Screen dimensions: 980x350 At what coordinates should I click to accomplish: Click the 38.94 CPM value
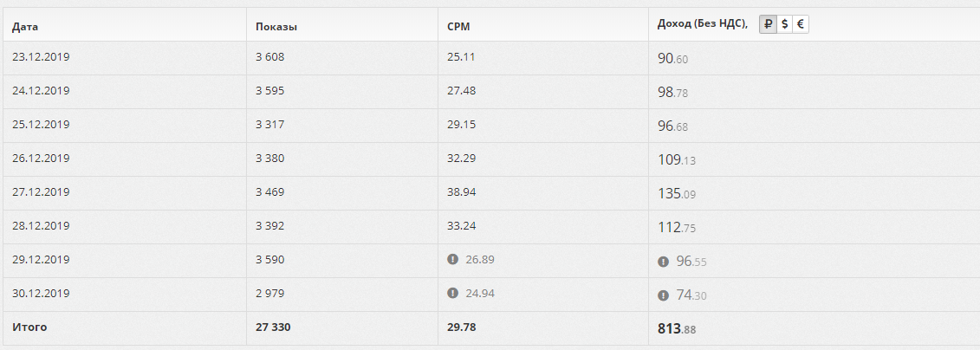[461, 191]
